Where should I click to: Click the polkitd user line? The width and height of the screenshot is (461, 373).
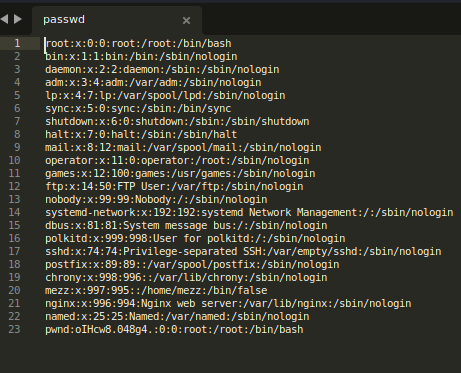coord(195,239)
